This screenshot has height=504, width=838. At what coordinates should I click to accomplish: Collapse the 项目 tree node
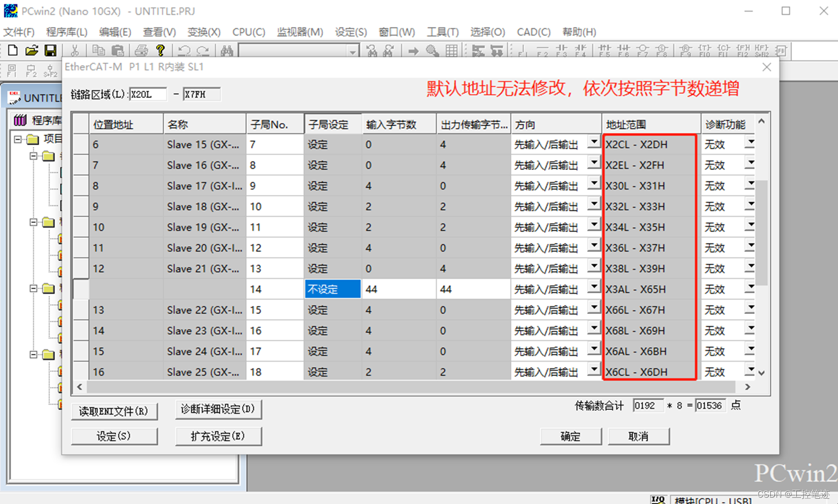(x=18, y=139)
